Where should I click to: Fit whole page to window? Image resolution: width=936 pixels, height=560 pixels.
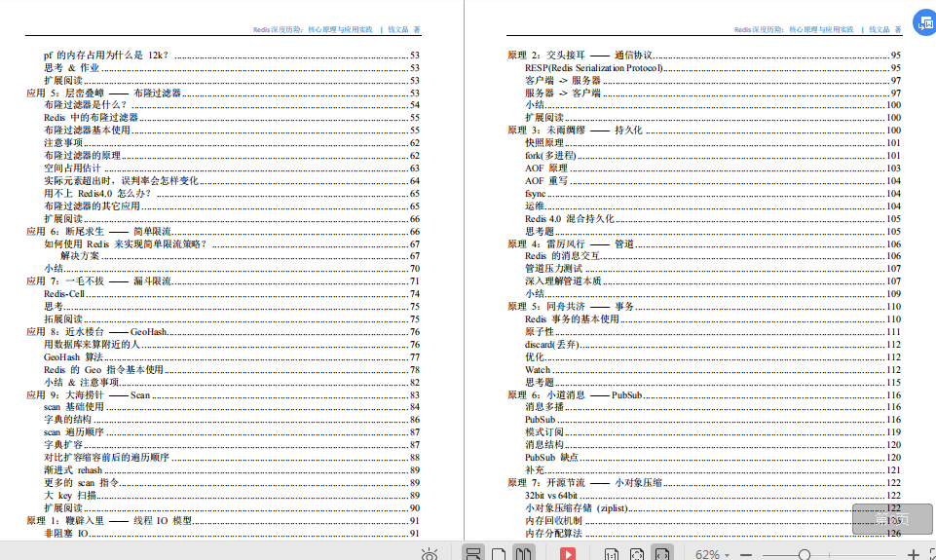pyautogui.click(x=637, y=554)
